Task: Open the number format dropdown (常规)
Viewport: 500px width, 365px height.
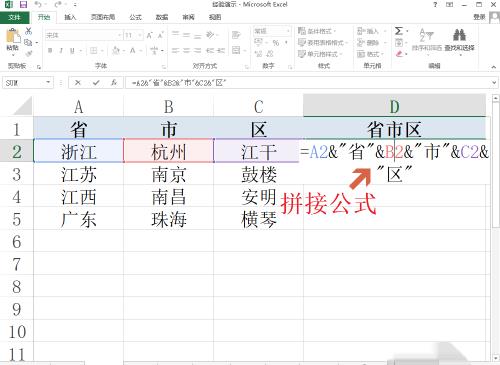Action: coord(288,31)
